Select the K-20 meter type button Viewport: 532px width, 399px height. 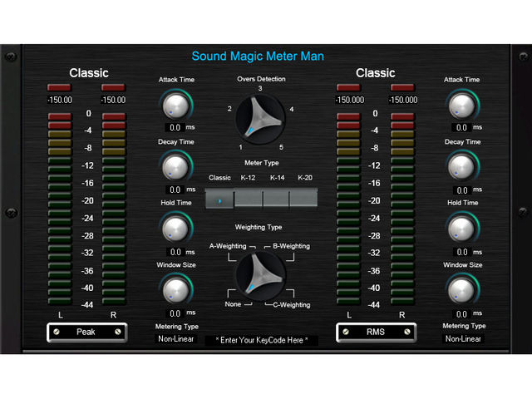(x=303, y=198)
